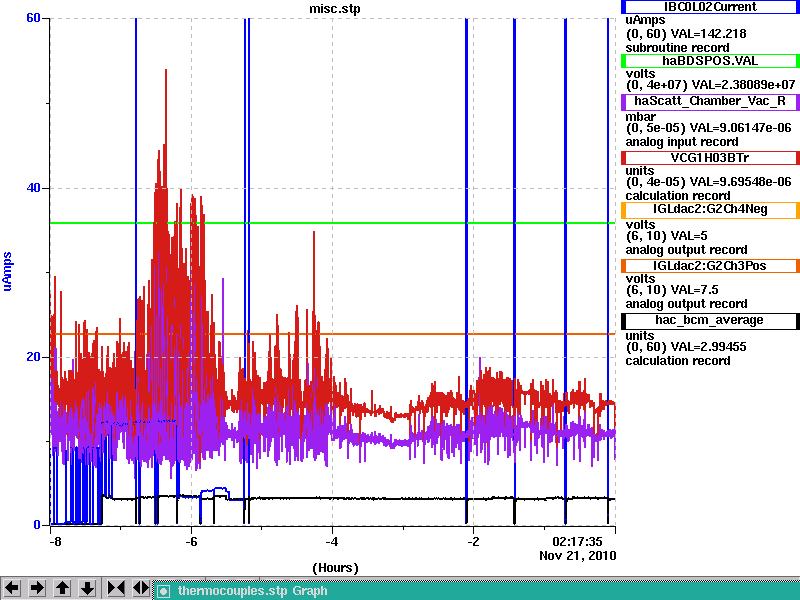Click the VAL=142.218 reading
The image size is (800, 600).
click(708, 34)
